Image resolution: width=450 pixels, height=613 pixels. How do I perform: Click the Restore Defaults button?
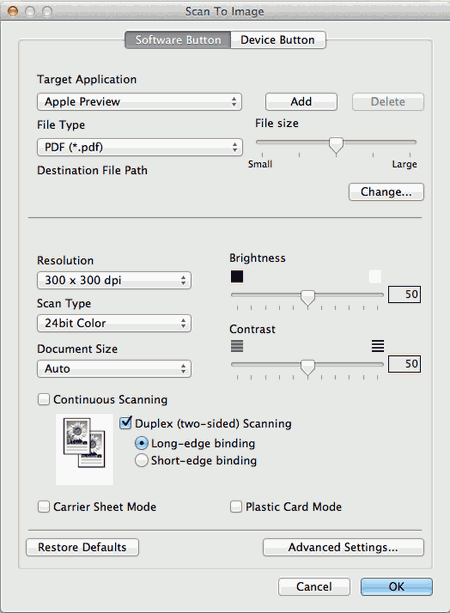[82, 547]
